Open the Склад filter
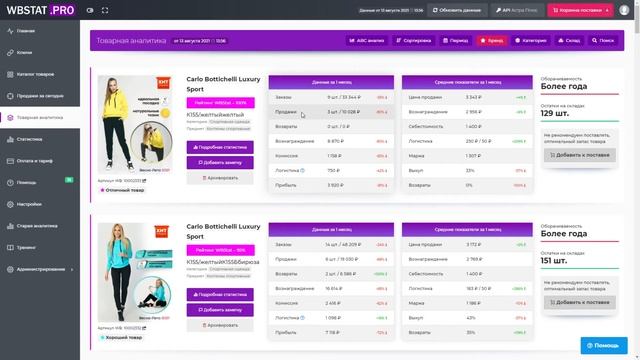Image resolution: width=640 pixels, height=360 pixels. 569,40
